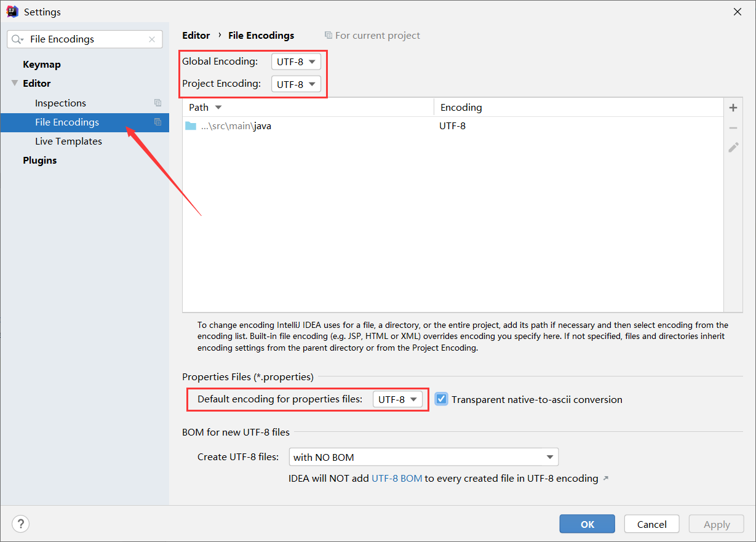Screen dimensions: 756x542
Task: Select Live Templates under Editor
Action: click(68, 141)
